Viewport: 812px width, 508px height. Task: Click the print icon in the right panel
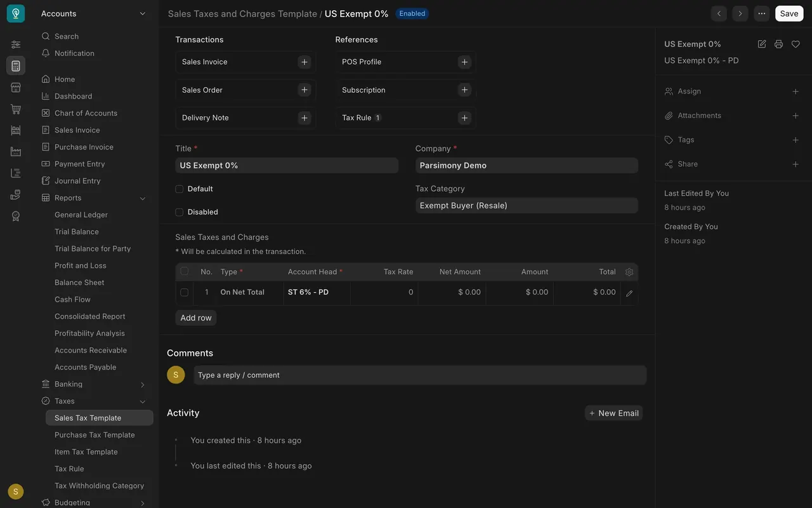[778, 44]
